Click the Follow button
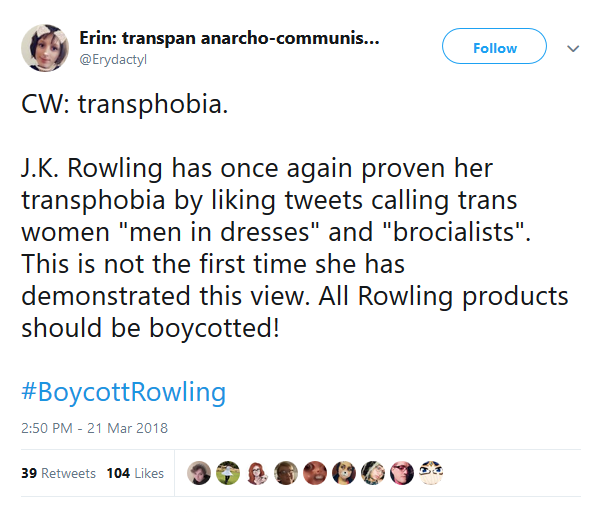Image resolution: width=600 pixels, height=512 pixels. click(494, 46)
